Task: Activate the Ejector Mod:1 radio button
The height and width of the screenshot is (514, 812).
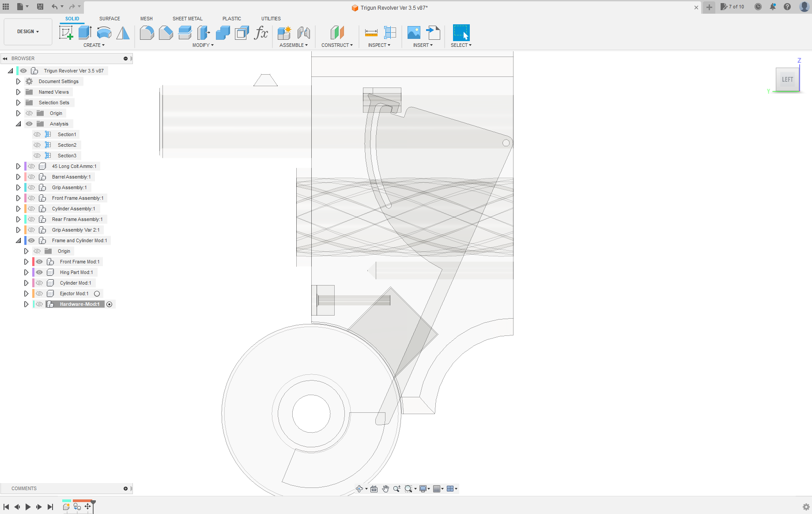Action: [x=97, y=293]
